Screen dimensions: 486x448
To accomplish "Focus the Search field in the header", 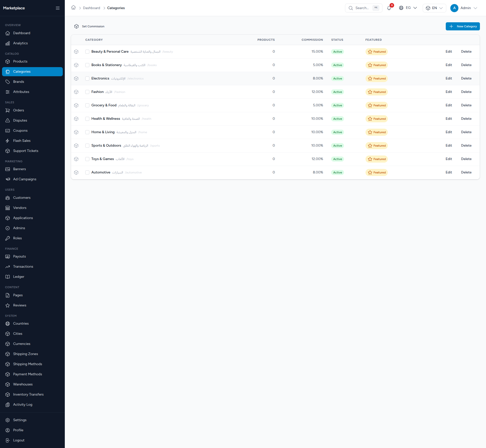I will 363,8.
